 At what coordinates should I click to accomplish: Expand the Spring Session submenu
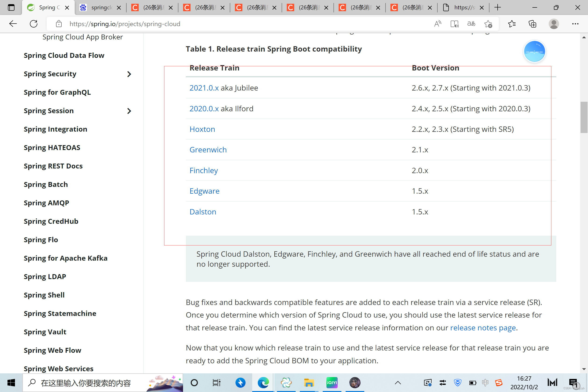point(129,111)
